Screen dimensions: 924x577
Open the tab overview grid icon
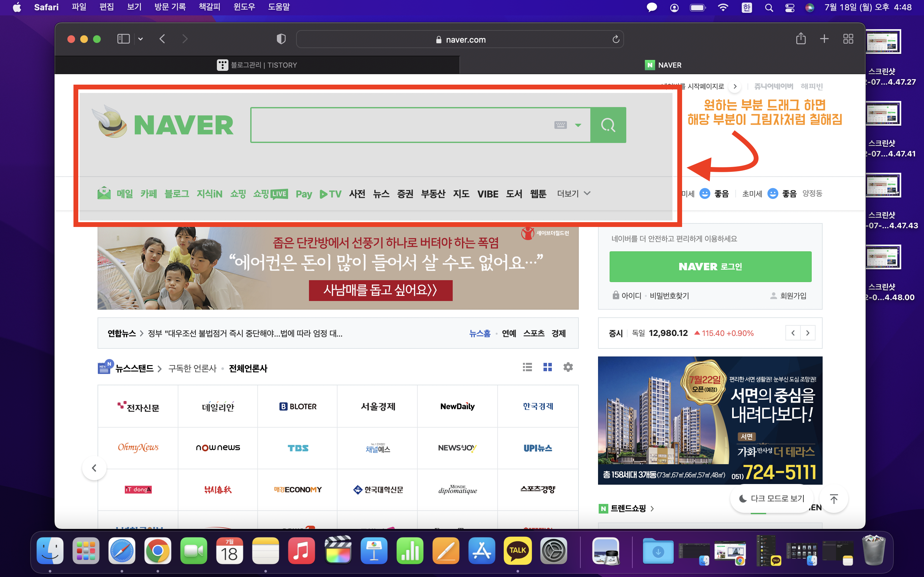coord(848,39)
